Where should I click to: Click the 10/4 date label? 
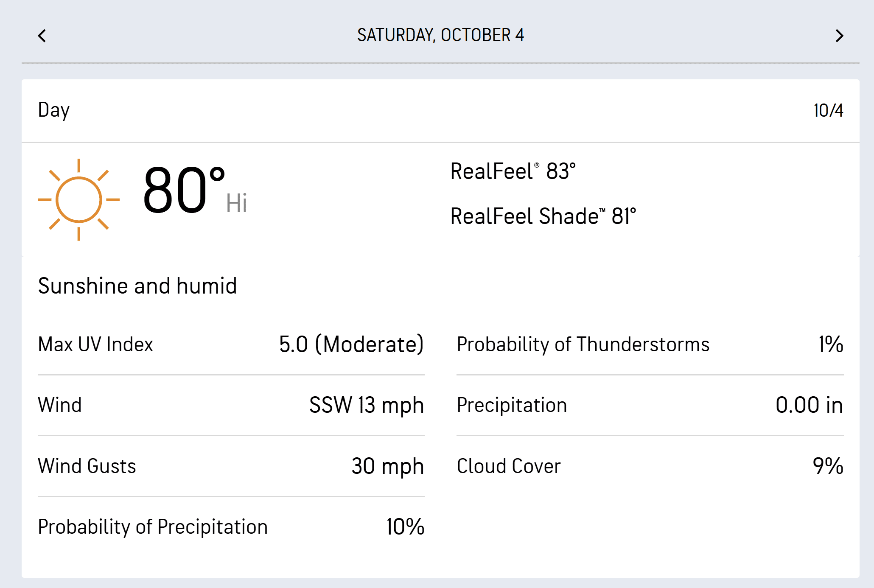[x=828, y=111]
